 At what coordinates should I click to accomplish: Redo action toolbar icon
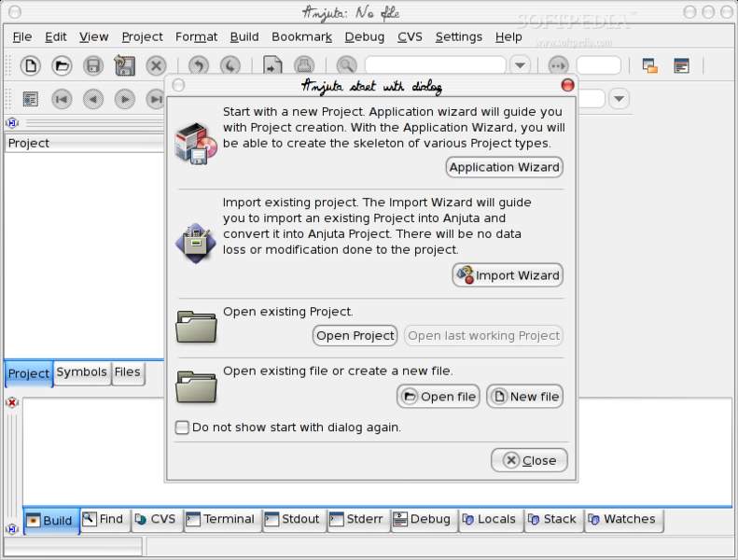point(230,65)
